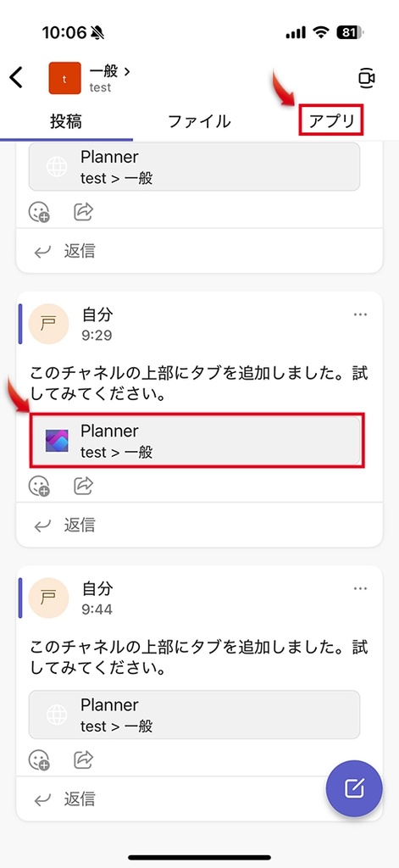The width and height of the screenshot is (399, 868).
Task: Open more options on the 9:44 post
Action: tap(360, 588)
